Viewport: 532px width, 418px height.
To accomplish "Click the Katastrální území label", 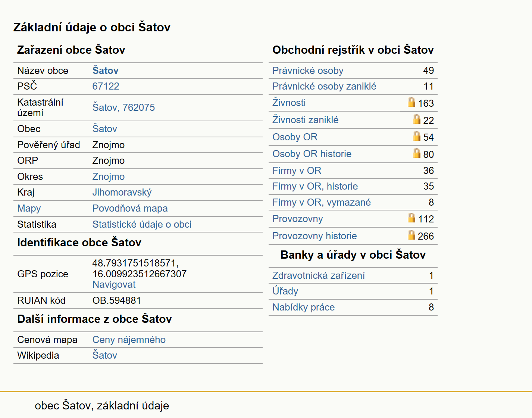I will tap(40, 107).
